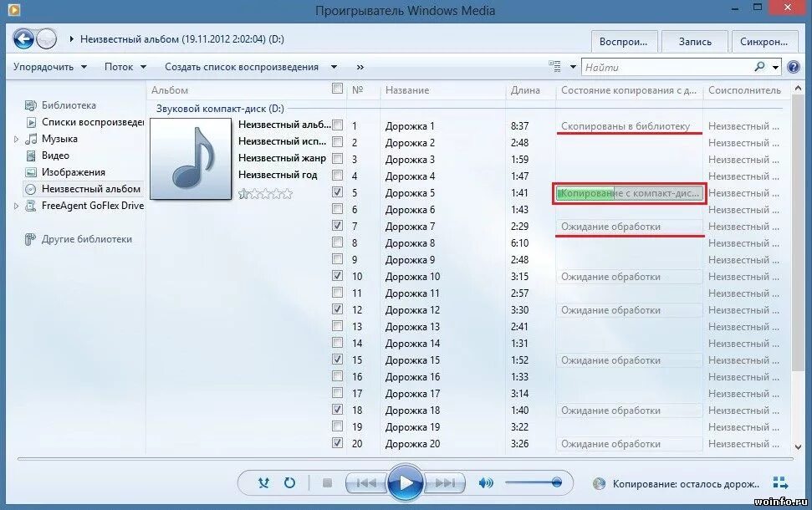This screenshot has width=812, height=510.
Task: Start playback with the Play button
Action: pyautogui.click(x=406, y=483)
